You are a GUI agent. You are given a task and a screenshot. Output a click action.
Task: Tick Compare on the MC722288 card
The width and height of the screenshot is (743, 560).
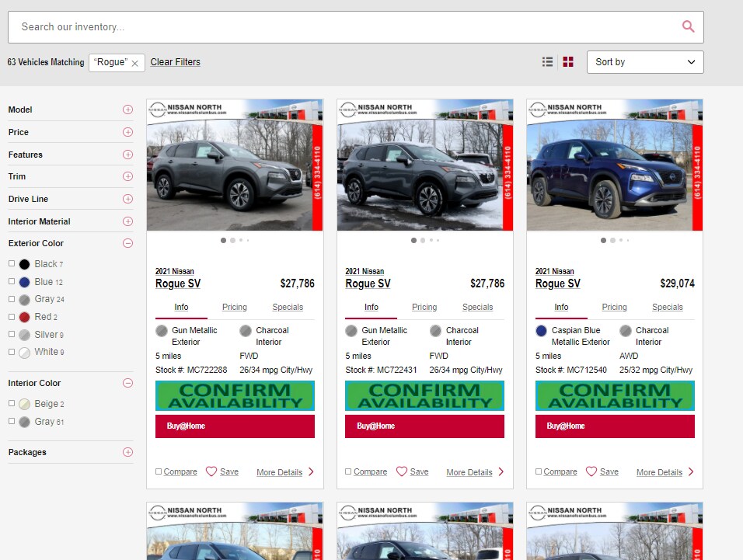[x=159, y=471]
